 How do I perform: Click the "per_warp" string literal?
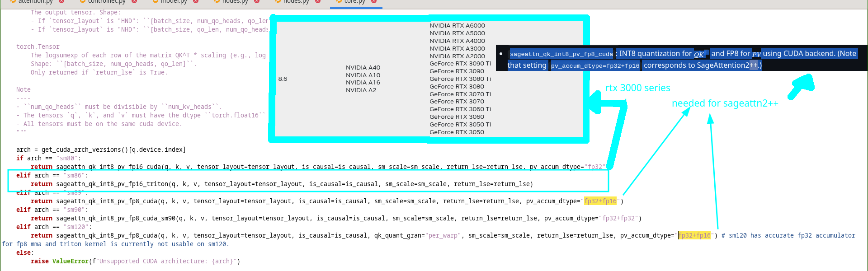(x=443, y=236)
